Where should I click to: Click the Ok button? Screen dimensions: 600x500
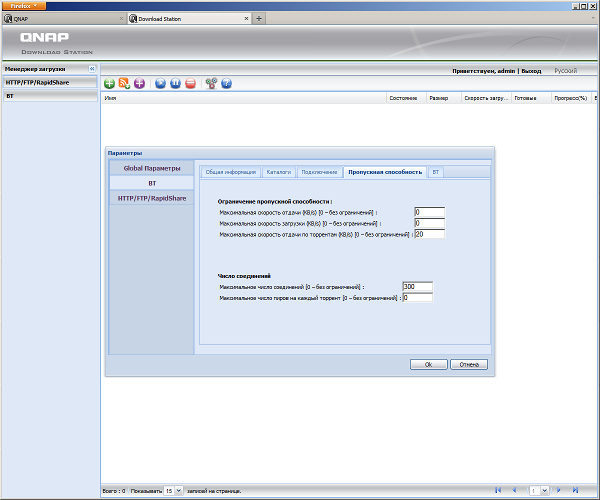click(429, 364)
